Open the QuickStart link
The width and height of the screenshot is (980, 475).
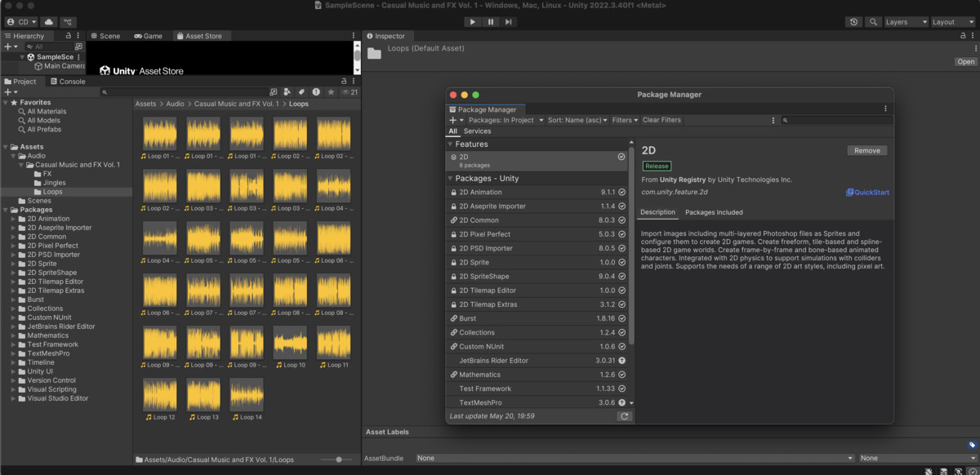coord(868,193)
